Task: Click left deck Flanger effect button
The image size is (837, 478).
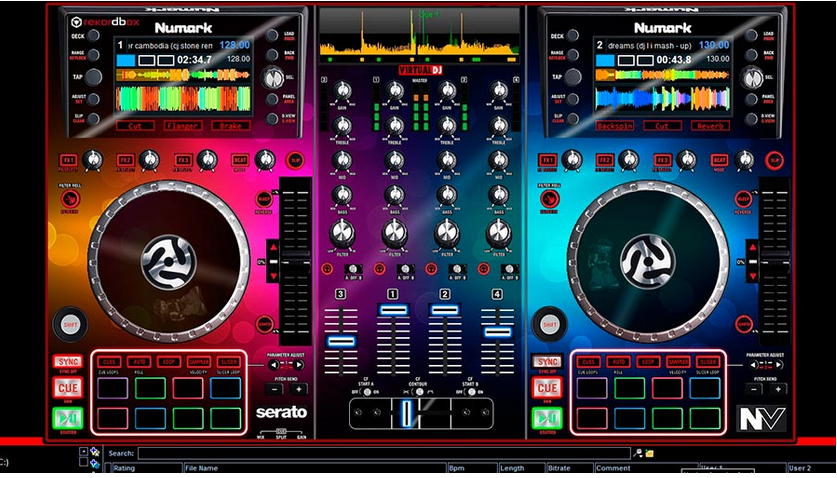Action: pos(183,126)
